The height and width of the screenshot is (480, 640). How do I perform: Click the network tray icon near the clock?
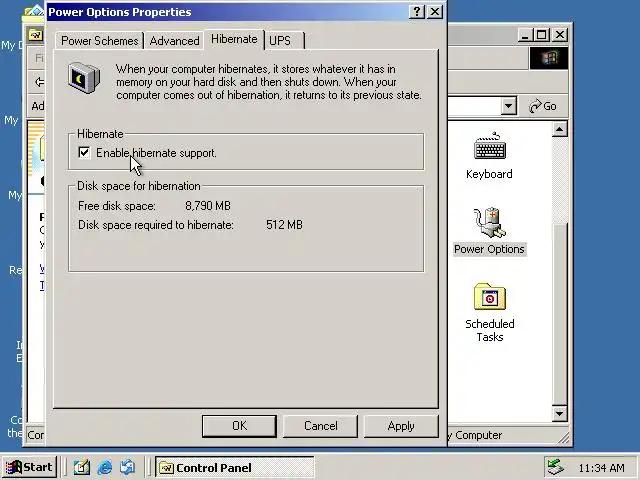pyautogui.click(x=556, y=467)
